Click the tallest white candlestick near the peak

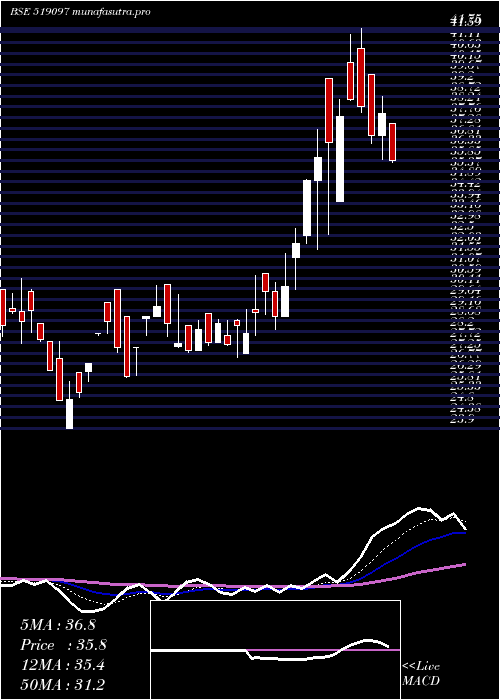[340, 159]
